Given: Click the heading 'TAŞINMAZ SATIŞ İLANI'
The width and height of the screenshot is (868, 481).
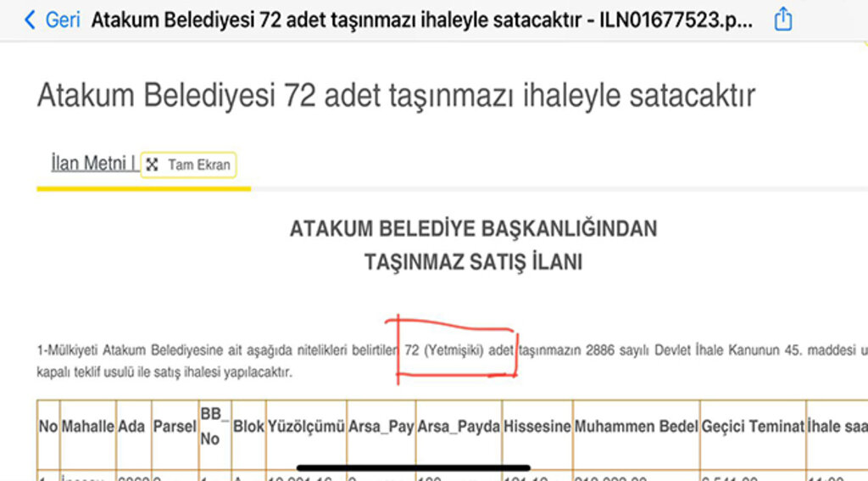Looking at the screenshot, I should coord(473,261).
